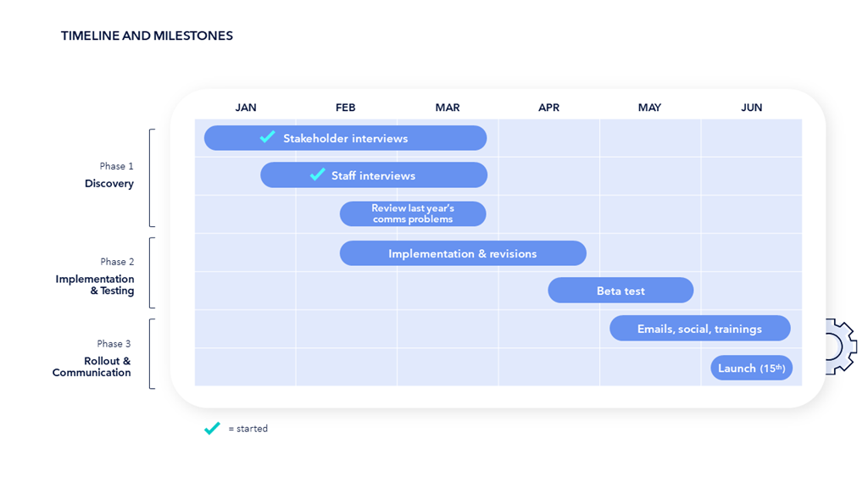Click the Review last year's comms problems bar

[413, 213]
